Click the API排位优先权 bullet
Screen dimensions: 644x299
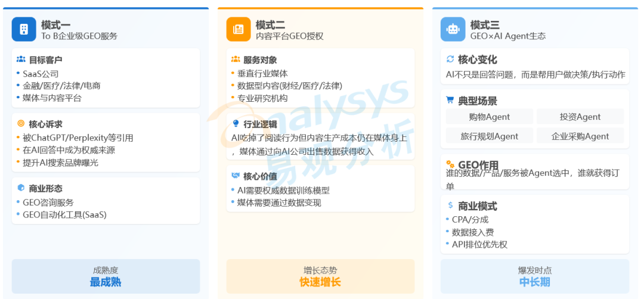coord(479,244)
